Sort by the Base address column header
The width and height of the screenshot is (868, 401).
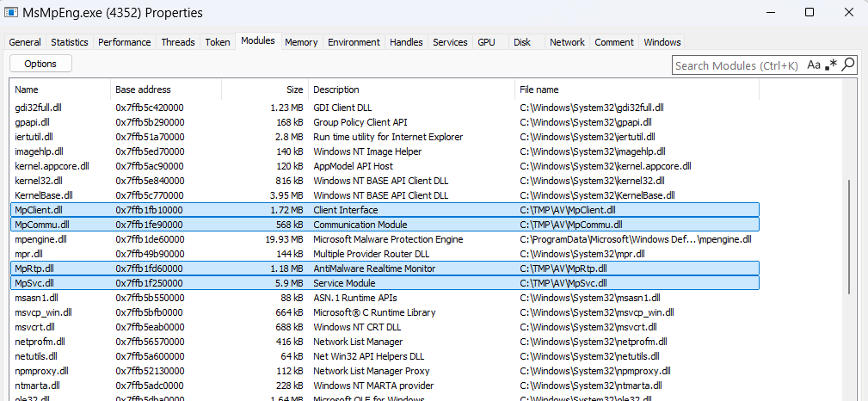166,89
